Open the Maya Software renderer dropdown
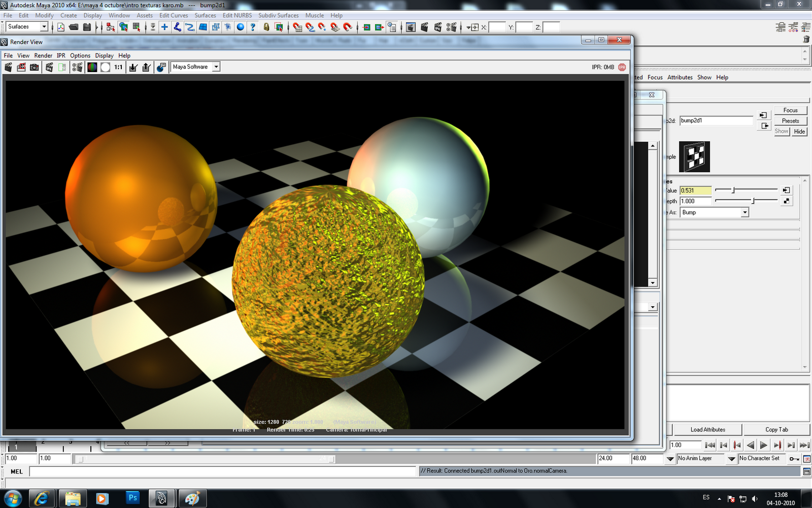Viewport: 812px width, 508px height. [x=216, y=67]
